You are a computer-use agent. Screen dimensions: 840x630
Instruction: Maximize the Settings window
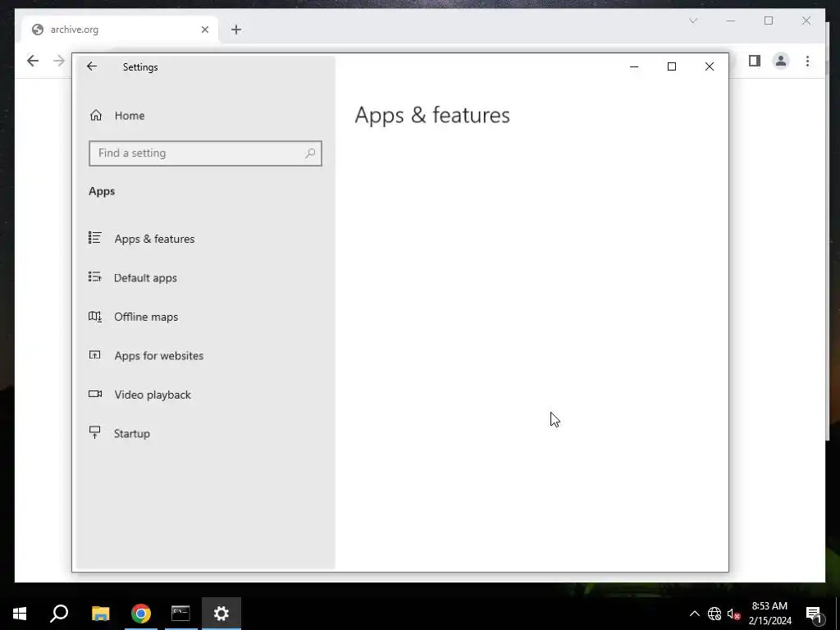click(x=672, y=66)
